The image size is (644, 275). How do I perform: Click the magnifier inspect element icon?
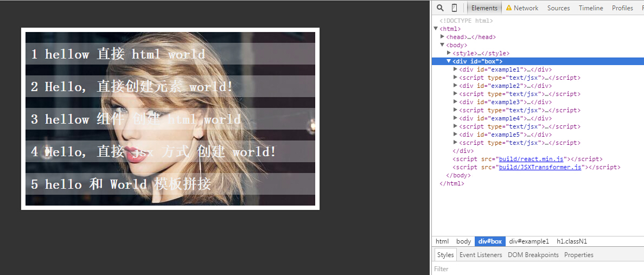point(441,8)
